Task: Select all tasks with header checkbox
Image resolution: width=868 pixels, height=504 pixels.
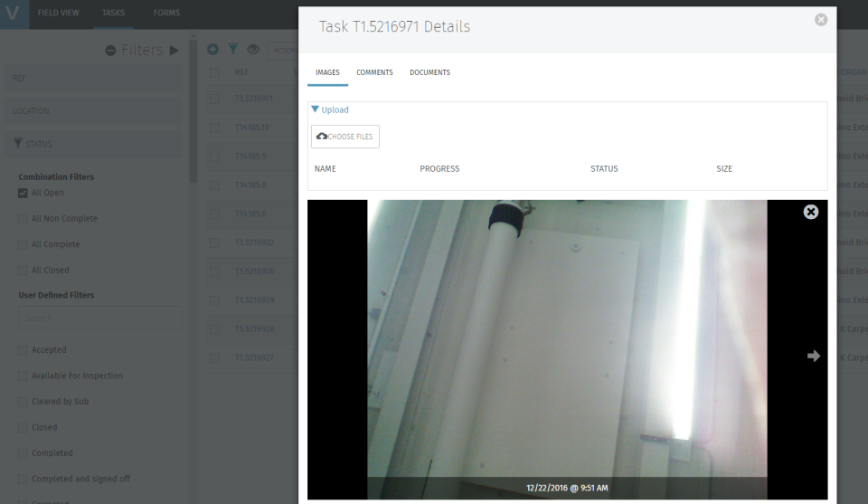Action: (215, 72)
